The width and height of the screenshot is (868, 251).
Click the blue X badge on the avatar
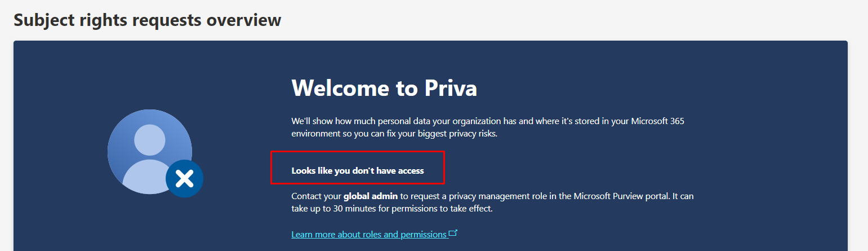point(184,179)
